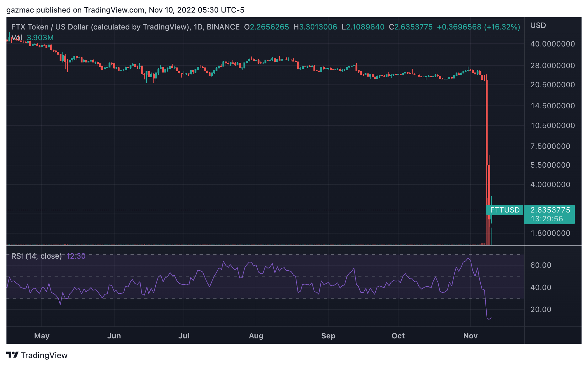Click the 7.5000000 price axis label
588x366 pixels.
[x=550, y=146]
